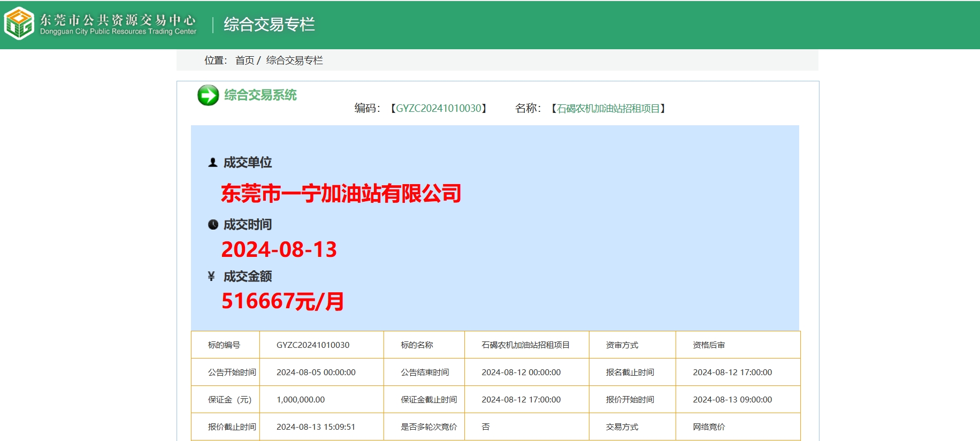Screen dimensions: 980x441
Task: Click the 保证金截止时间 value 2024-08-12 17:00:00
Action: point(521,400)
